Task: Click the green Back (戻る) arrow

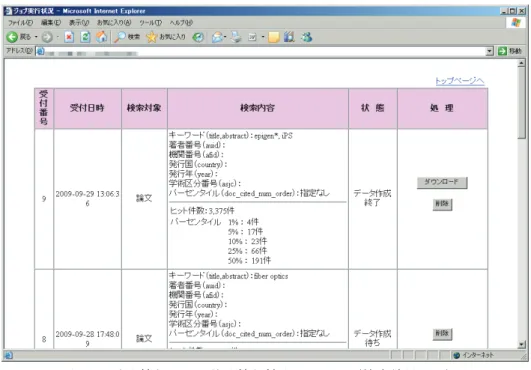Action: 12,37
